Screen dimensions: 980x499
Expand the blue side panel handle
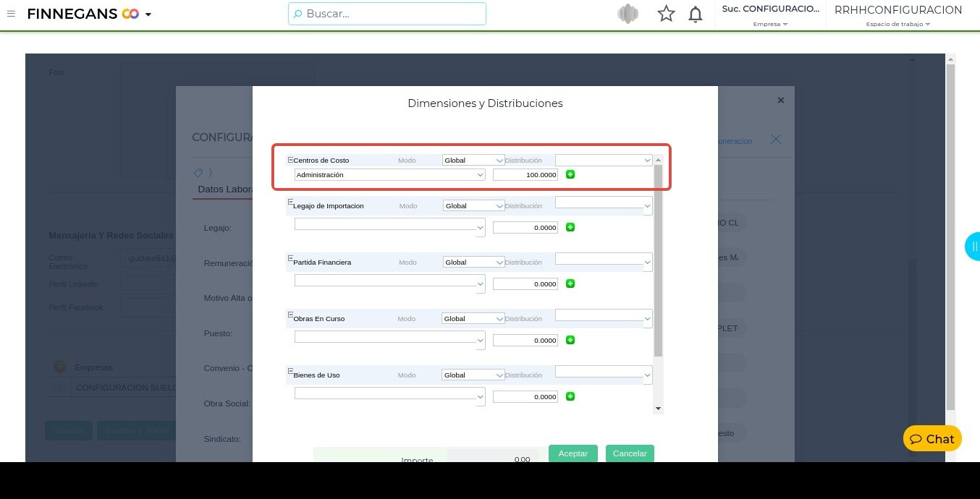973,247
